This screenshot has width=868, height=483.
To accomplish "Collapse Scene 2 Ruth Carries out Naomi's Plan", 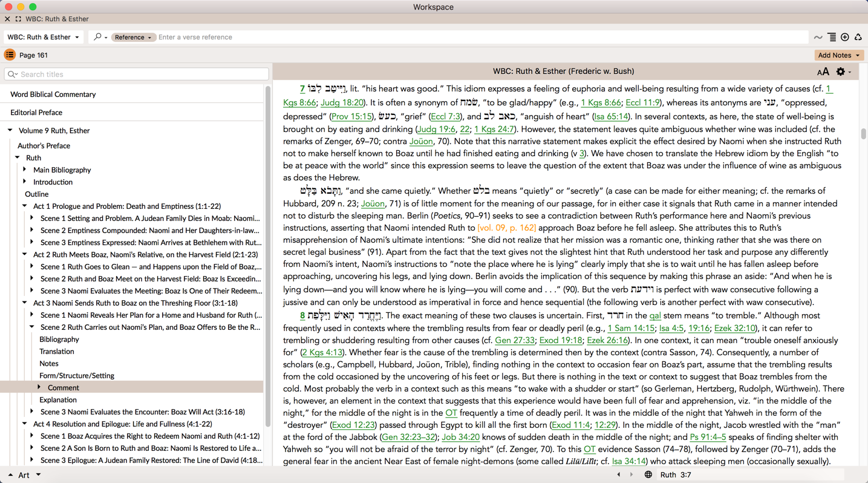I will [x=32, y=327].
